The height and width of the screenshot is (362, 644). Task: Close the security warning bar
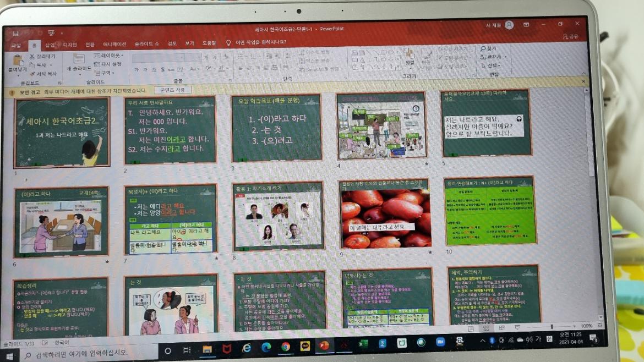(x=583, y=81)
